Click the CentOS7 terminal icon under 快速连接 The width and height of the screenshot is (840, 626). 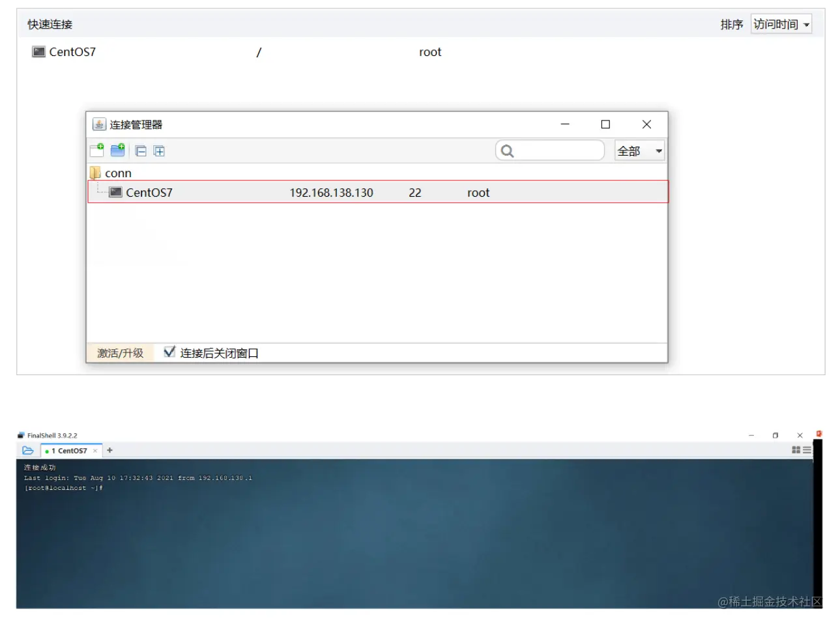click(38, 51)
